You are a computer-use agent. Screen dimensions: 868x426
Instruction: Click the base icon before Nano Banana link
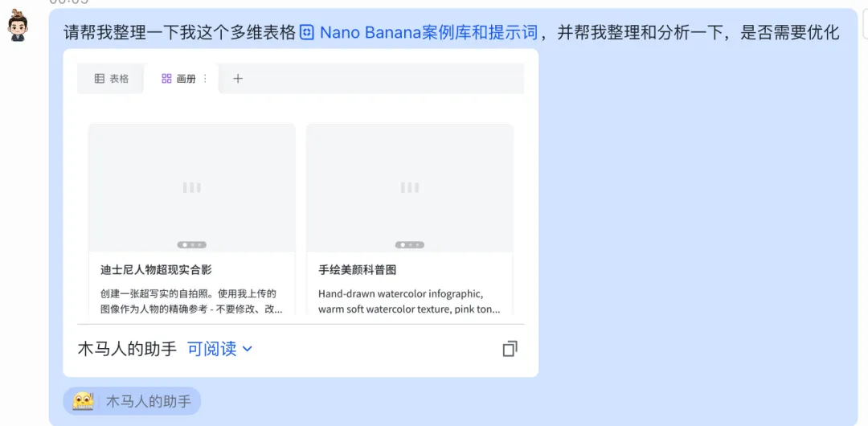[x=307, y=33]
